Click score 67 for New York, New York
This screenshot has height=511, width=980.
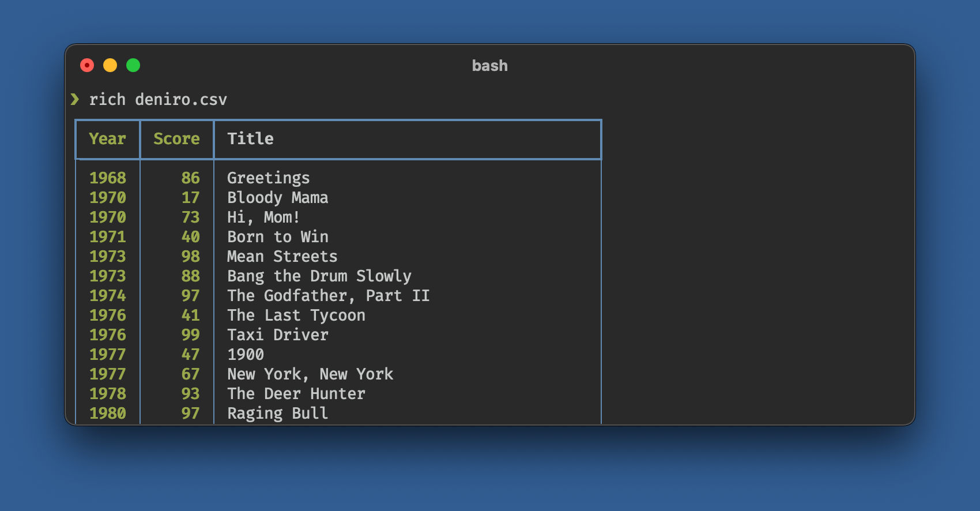coord(191,374)
